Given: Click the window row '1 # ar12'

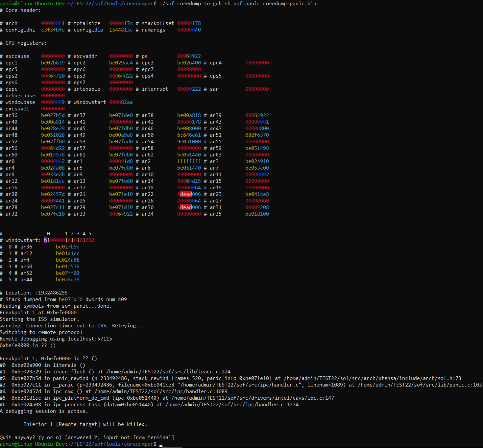Looking at the screenshot, I should click(x=40, y=253).
